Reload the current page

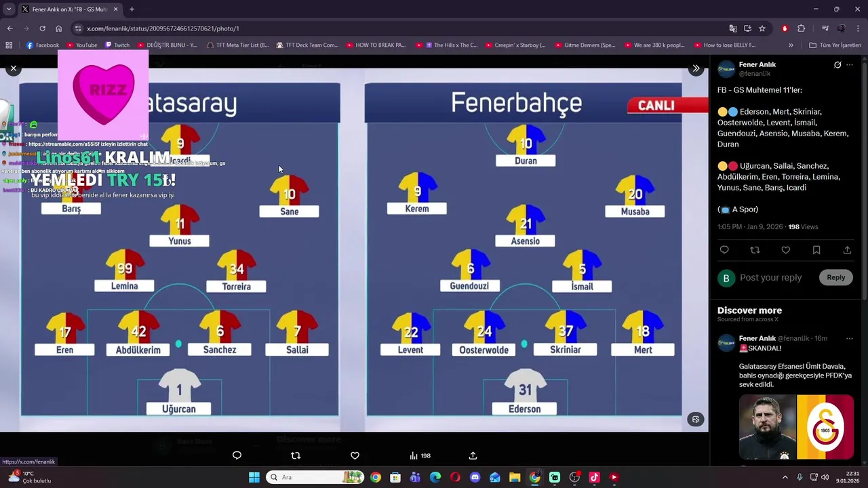pos(42,28)
